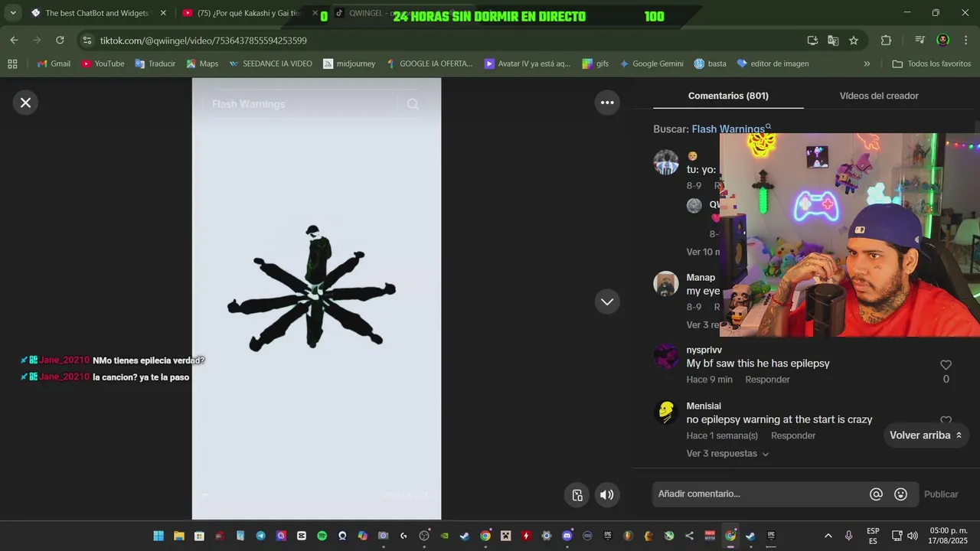
Task: Open the tab search dropdown
Action: click(x=12, y=13)
